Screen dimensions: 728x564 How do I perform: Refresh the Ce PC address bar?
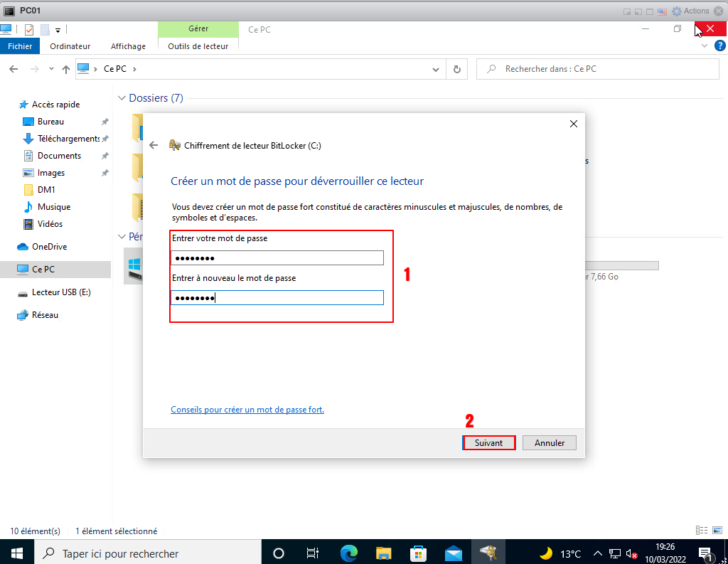pyautogui.click(x=456, y=69)
